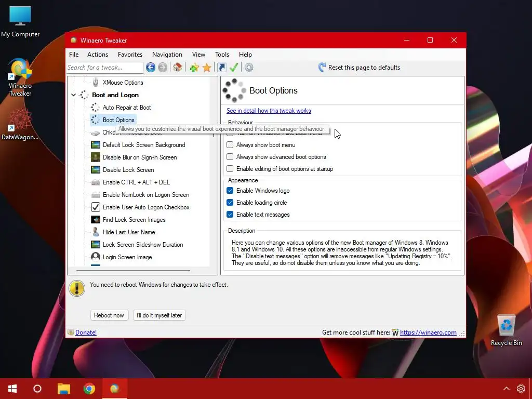
Task: Open the Help menu
Action: tap(245, 54)
